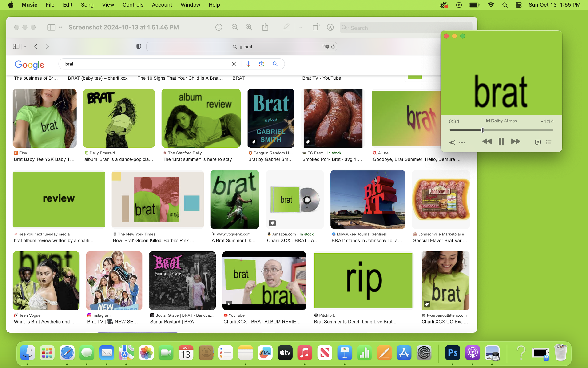Image resolution: width=588 pixels, height=368 pixels.
Task: Zoom in using the Preview toolbar magnifier
Action: pyautogui.click(x=249, y=27)
